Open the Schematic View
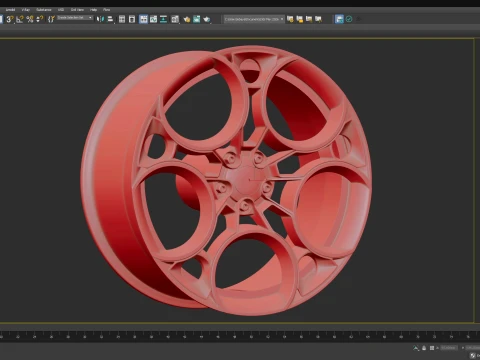 click(164, 19)
